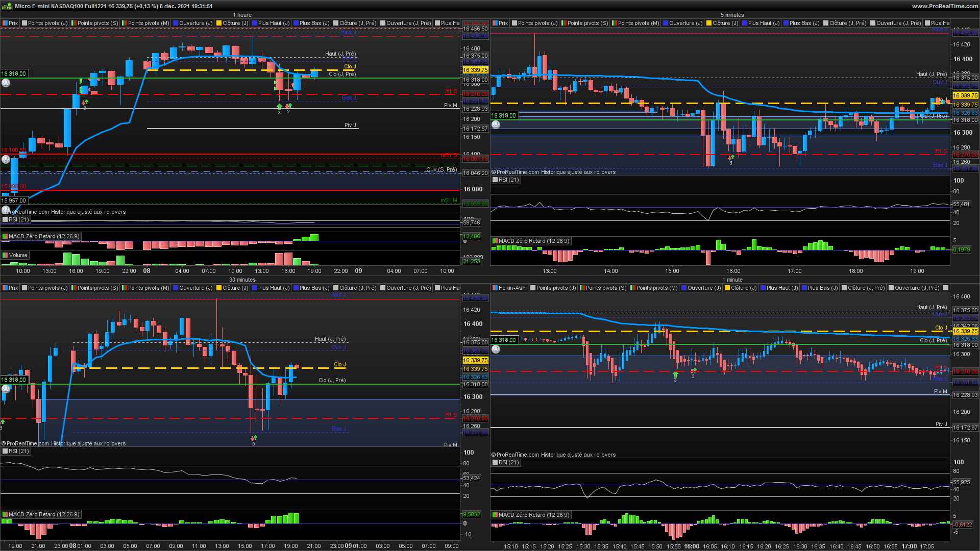This screenshot has width=980, height=551.
Task: Click the alert bell at 16 318,00 in 1 heure chart
Action: click(x=6, y=83)
